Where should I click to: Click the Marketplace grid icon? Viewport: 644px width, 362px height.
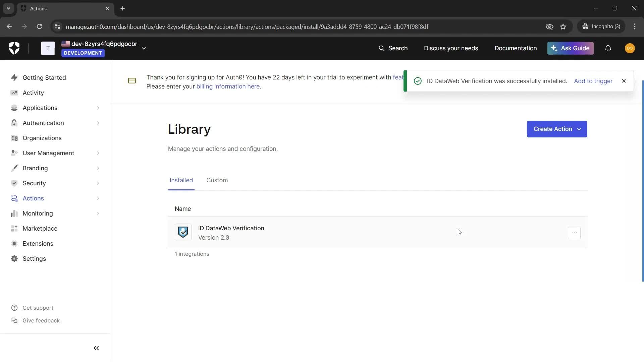click(x=14, y=229)
